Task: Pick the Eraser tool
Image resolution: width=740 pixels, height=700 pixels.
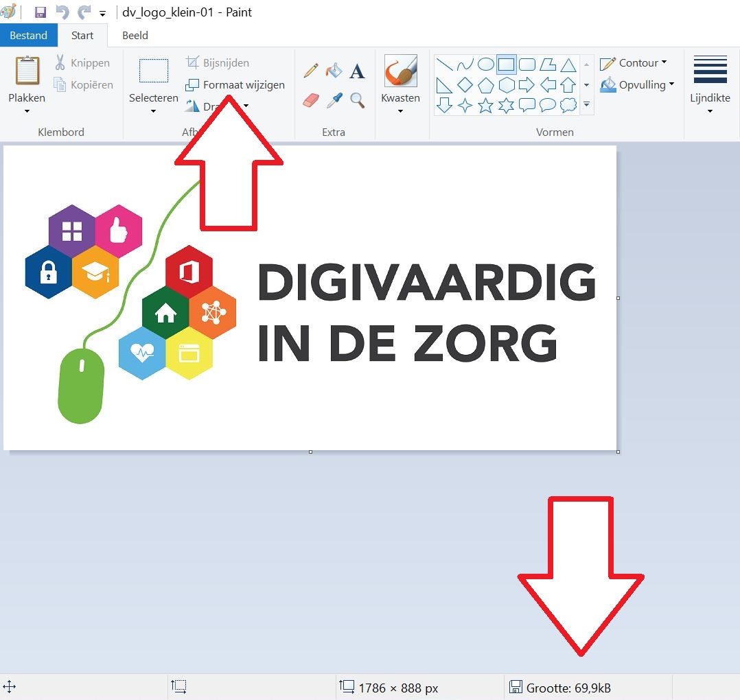Action: click(x=311, y=100)
